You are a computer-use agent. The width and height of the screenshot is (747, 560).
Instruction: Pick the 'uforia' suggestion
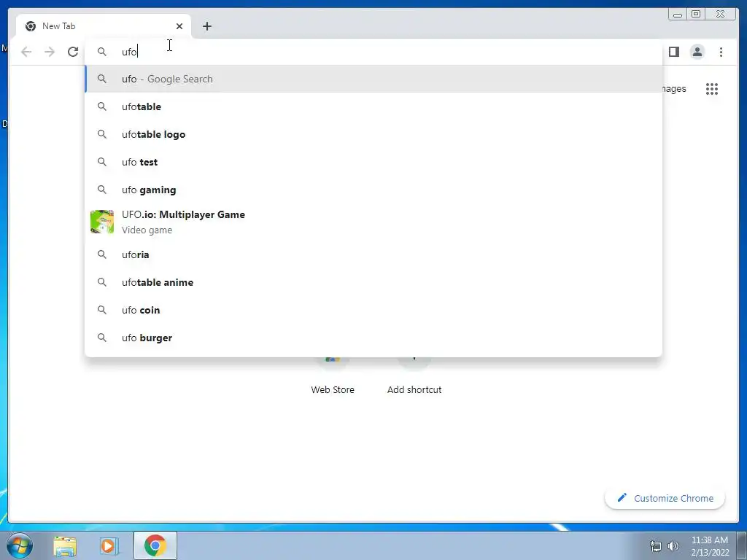point(373,254)
